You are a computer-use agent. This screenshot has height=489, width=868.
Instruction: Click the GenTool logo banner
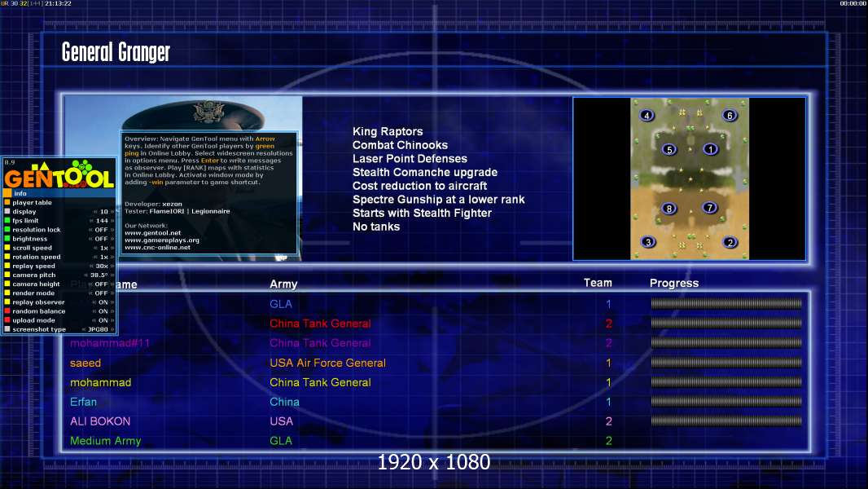(x=59, y=174)
